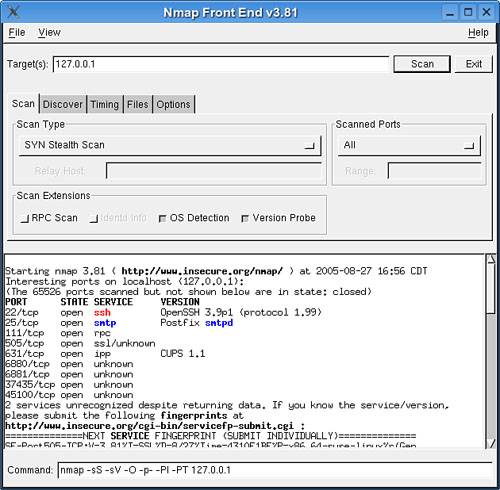
Task: Switch to the Options tab
Action: click(173, 104)
